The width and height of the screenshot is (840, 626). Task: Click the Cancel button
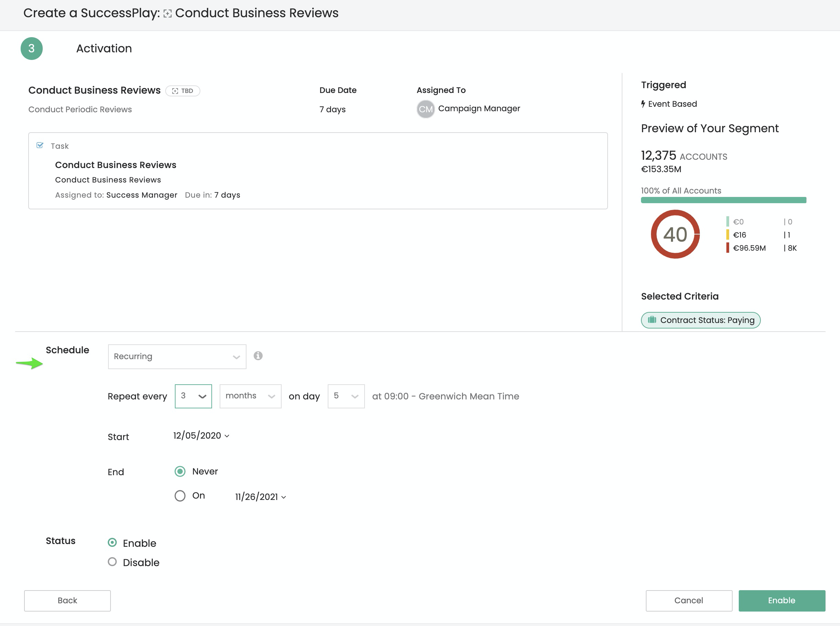[x=689, y=601]
